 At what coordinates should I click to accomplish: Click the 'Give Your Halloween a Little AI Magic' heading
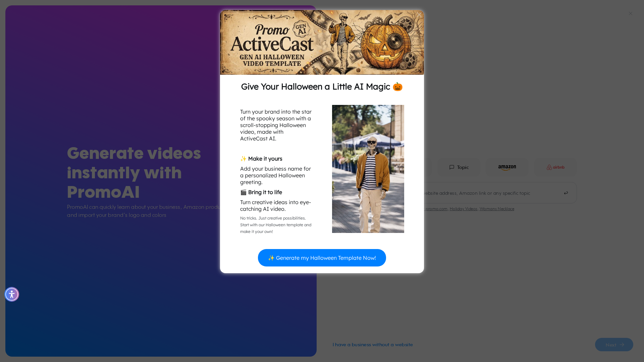coord(322,86)
